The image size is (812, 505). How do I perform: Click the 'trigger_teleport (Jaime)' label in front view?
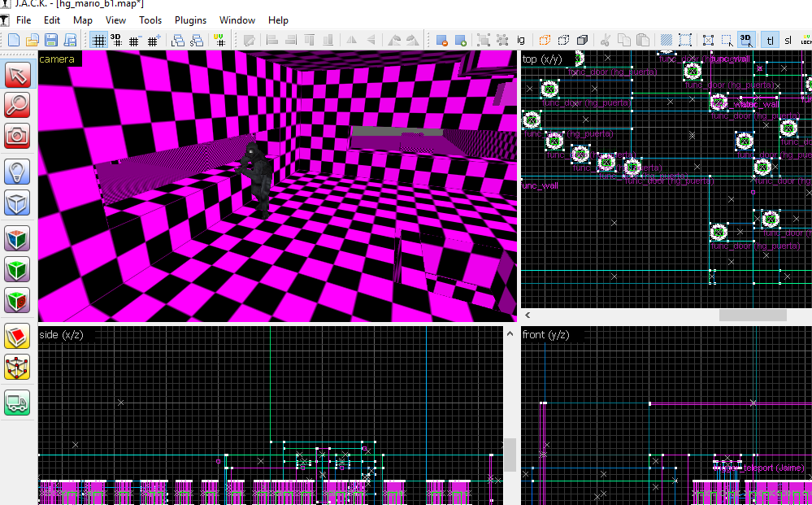click(x=759, y=468)
